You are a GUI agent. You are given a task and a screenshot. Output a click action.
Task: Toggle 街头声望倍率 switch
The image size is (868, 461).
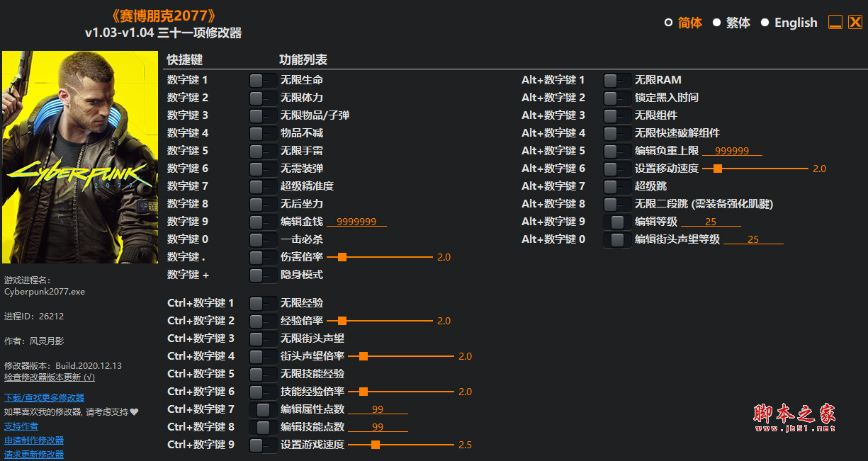tap(263, 356)
